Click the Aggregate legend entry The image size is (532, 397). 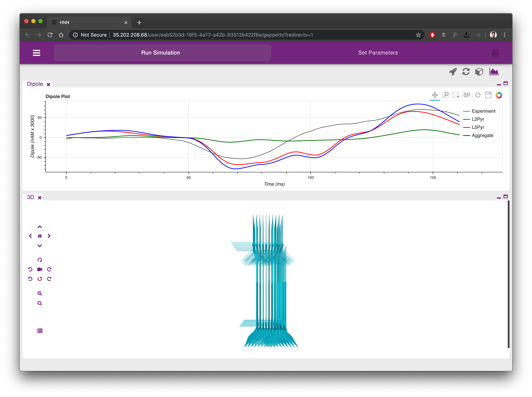(482, 135)
